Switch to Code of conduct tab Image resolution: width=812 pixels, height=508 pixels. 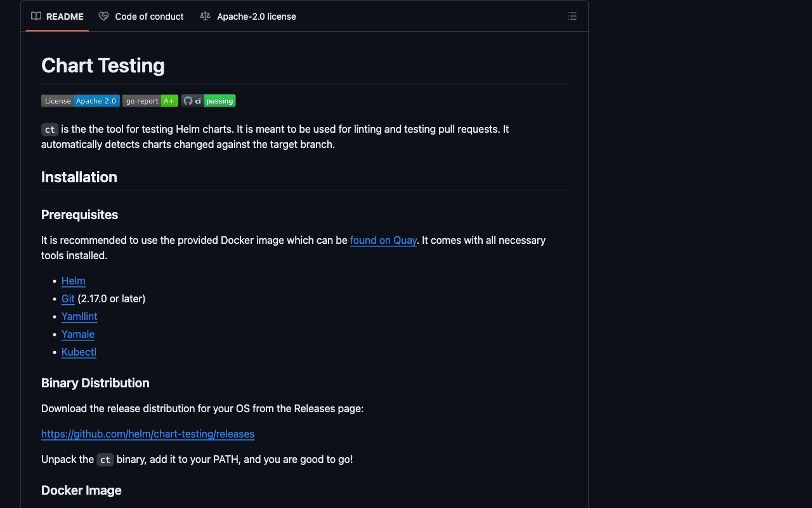click(141, 17)
